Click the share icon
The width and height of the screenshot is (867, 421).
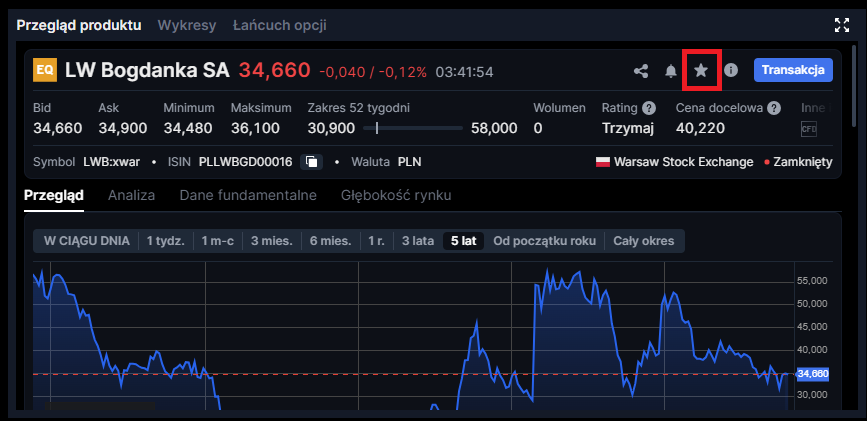click(x=641, y=71)
